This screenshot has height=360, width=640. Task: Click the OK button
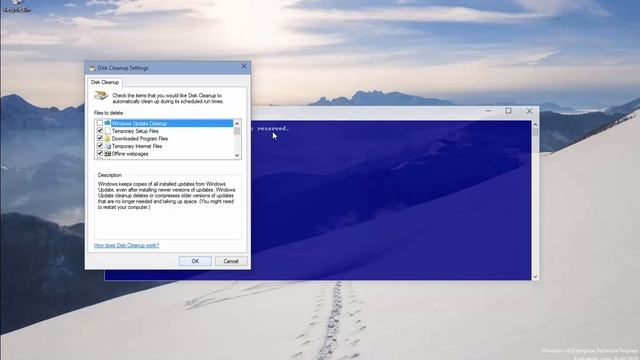[195, 261]
